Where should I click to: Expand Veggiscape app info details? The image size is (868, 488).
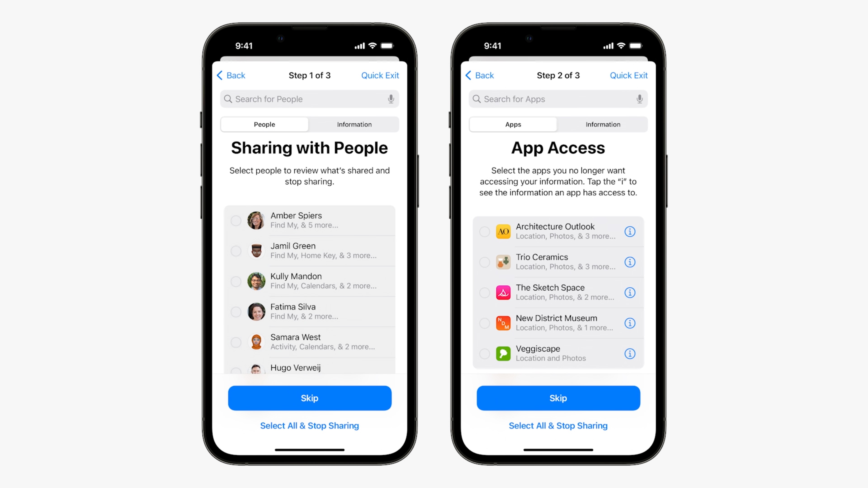pos(630,353)
